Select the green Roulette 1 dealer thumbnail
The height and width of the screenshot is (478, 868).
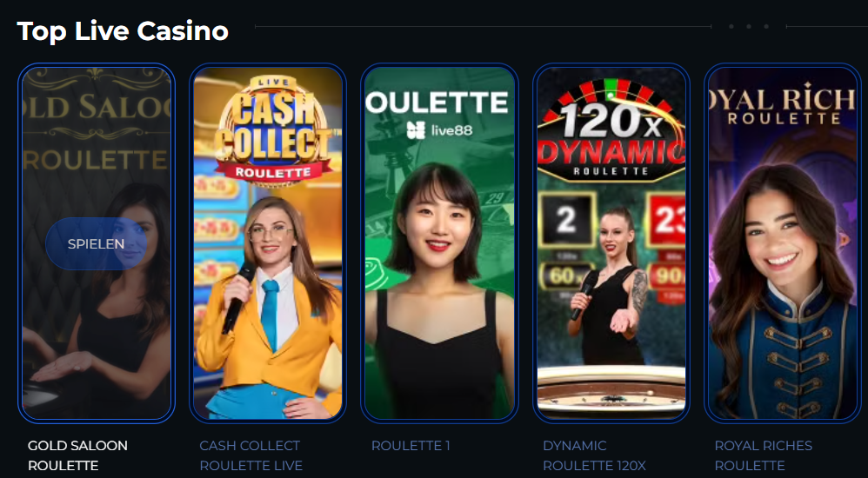click(439, 243)
